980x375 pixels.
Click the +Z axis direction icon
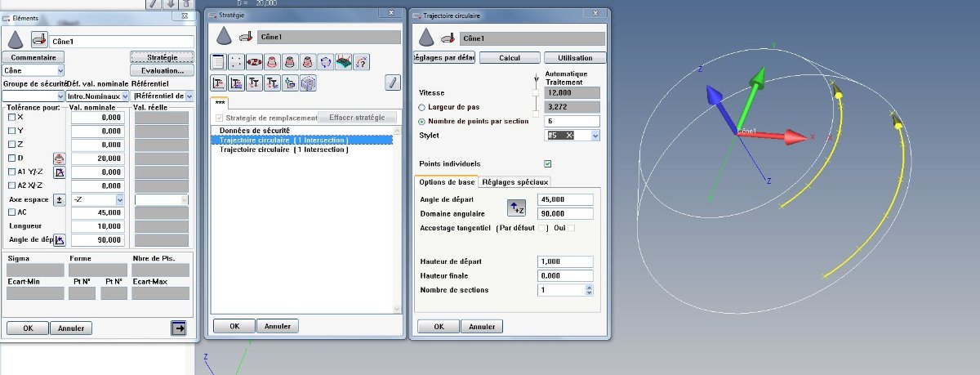[x=516, y=207]
